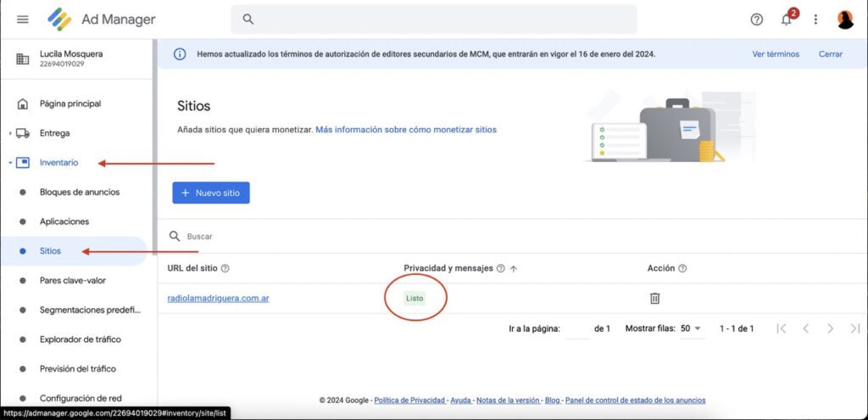Click the user profile avatar
The height and width of the screenshot is (420, 868).
(x=844, y=20)
